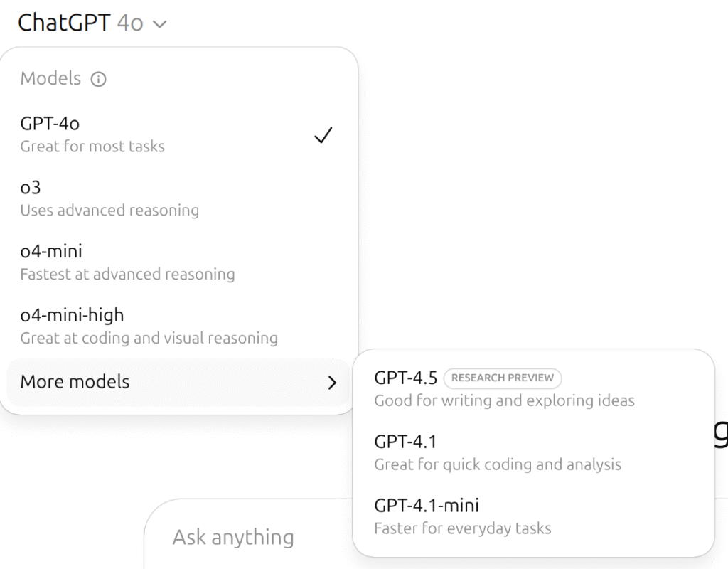
Task: Click the RESEARCH PREVIEW badge
Action: 503,378
